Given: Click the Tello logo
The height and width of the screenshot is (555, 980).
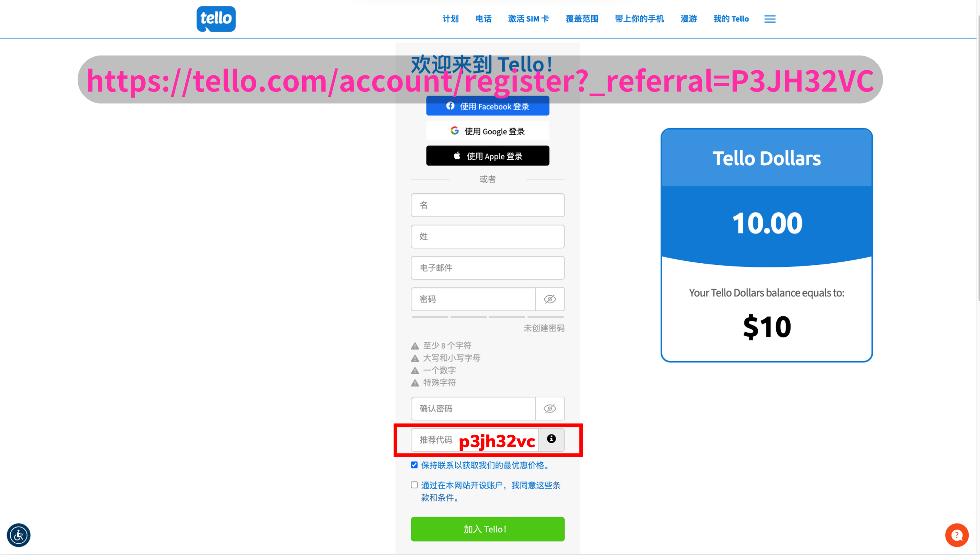Looking at the screenshot, I should 216,19.
